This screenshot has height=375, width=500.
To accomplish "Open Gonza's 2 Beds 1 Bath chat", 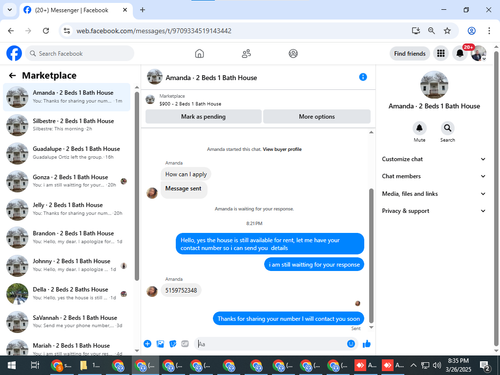I will [67, 181].
